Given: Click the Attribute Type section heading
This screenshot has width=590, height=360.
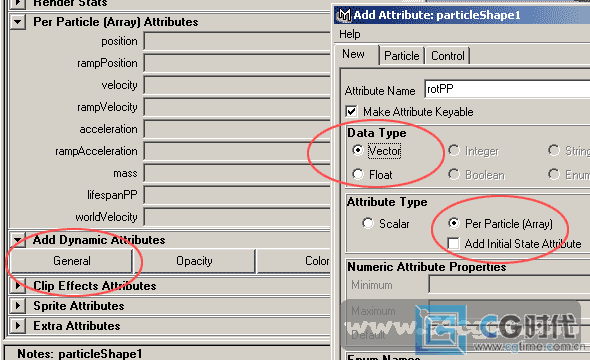Looking at the screenshot, I should pos(387,202).
